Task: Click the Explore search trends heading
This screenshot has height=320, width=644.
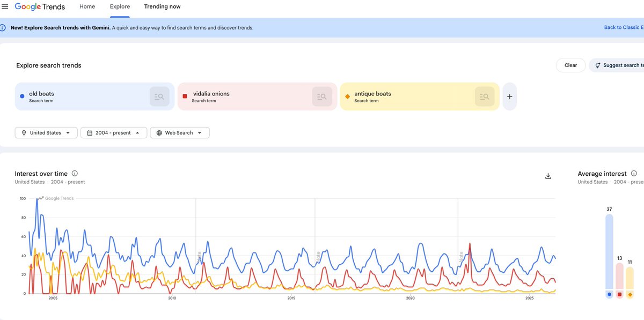Action: tap(49, 65)
